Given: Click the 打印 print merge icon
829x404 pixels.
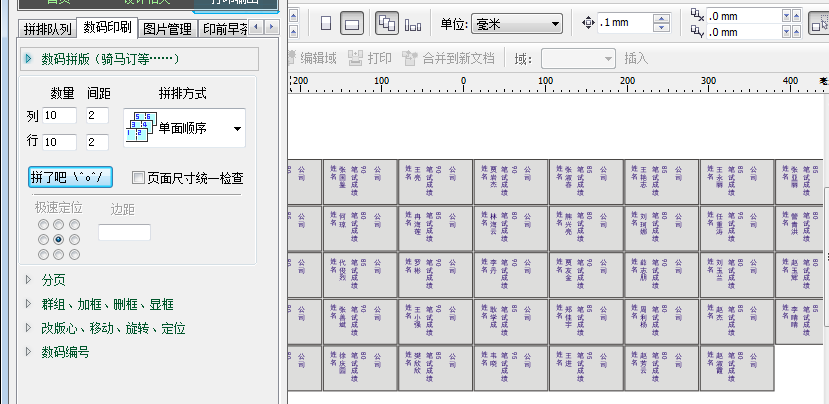Looking at the screenshot, I should [x=356, y=58].
